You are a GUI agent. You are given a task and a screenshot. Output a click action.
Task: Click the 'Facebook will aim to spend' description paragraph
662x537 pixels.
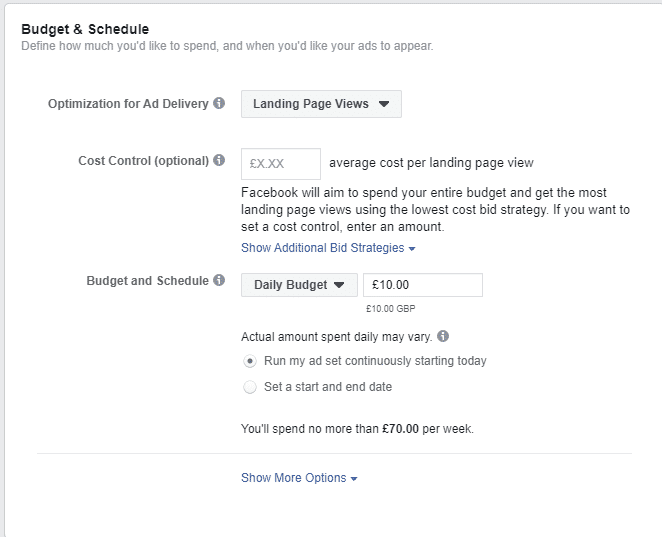click(x=435, y=210)
